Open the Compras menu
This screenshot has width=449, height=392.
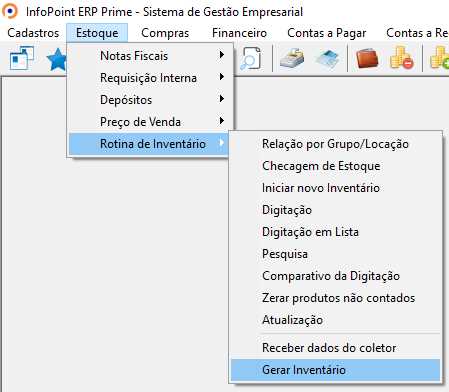[165, 33]
